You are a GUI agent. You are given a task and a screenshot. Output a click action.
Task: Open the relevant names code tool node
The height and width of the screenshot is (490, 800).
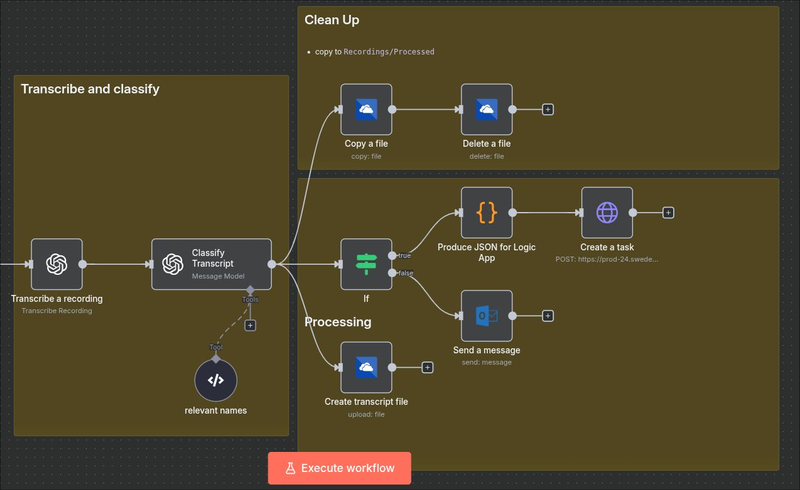[x=216, y=380]
